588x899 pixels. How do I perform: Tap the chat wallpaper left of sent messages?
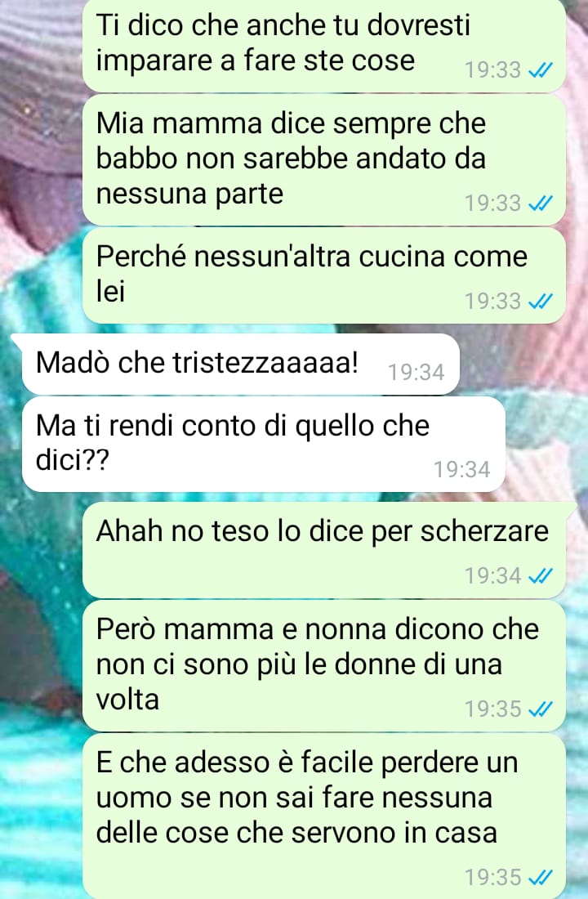point(40,172)
